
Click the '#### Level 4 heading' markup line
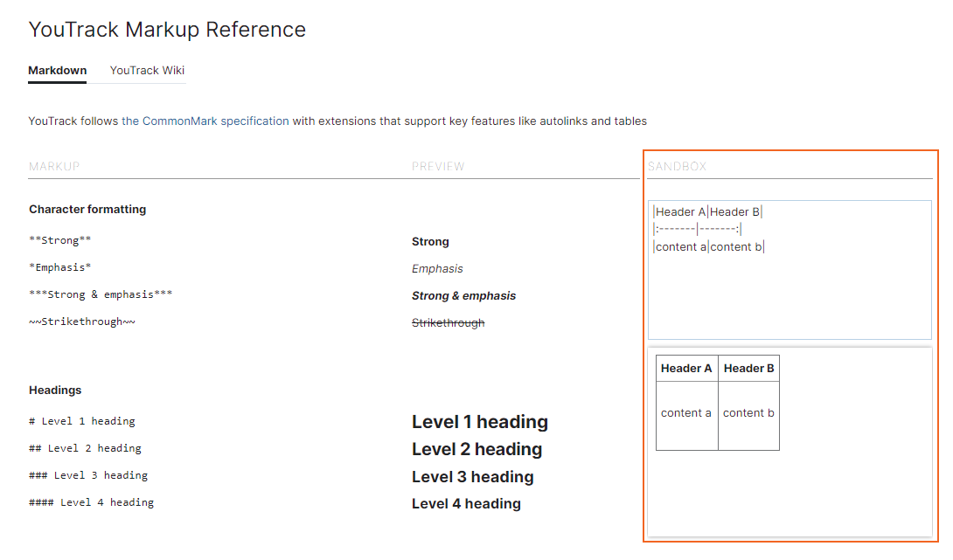(92, 501)
